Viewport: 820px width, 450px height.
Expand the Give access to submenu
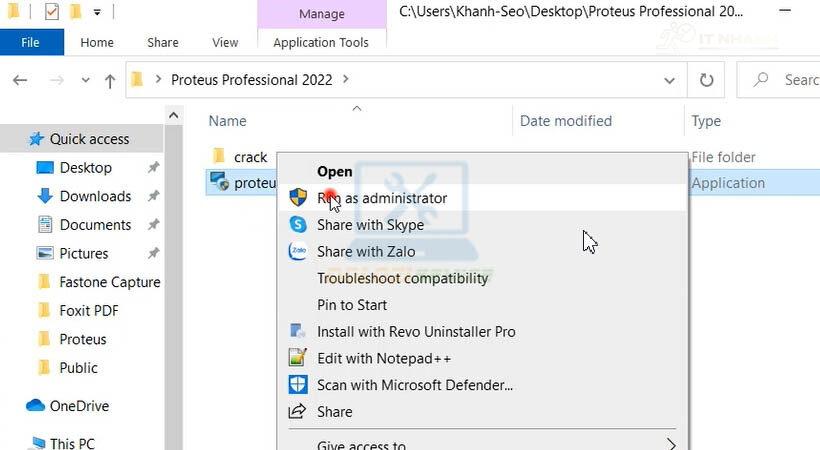click(x=671, y=445)
